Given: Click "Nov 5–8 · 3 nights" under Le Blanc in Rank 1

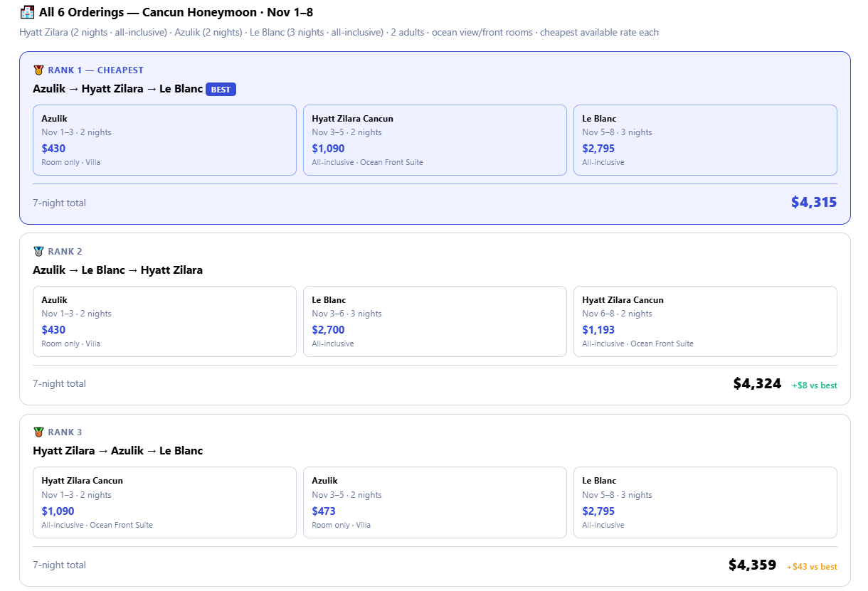Looking at the screenshot, I should point(617,132).
